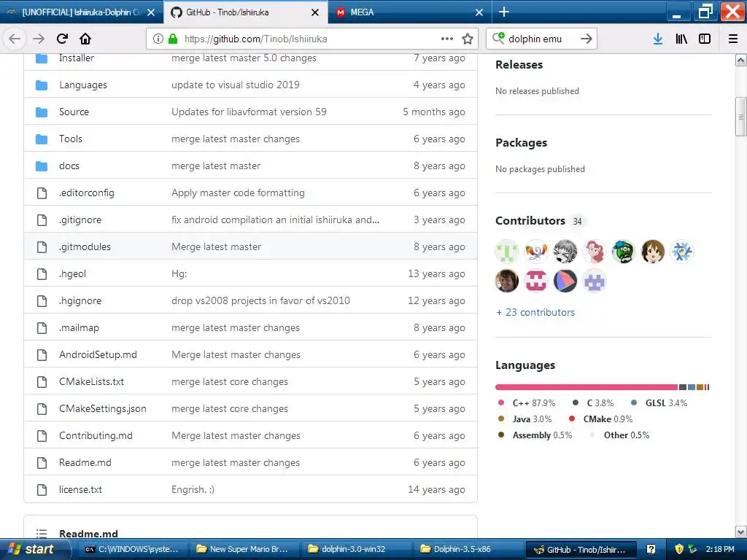Open the Readme.md outline list icon

pos(42,533)
